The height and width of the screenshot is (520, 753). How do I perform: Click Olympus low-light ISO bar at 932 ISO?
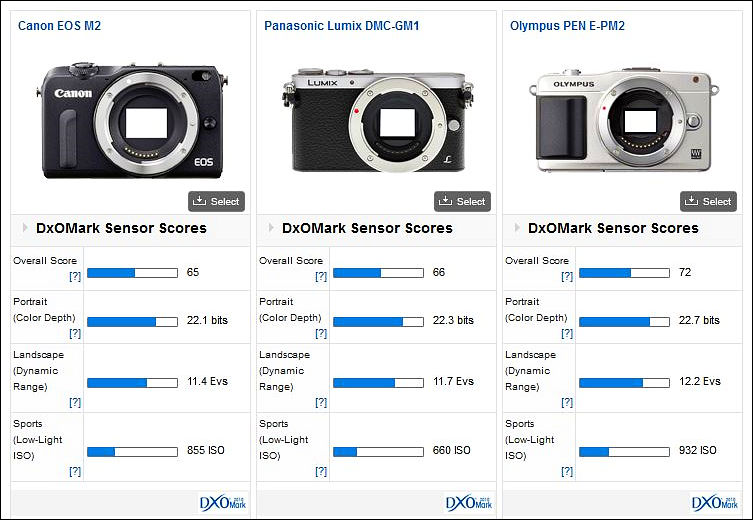pos(624,452)
